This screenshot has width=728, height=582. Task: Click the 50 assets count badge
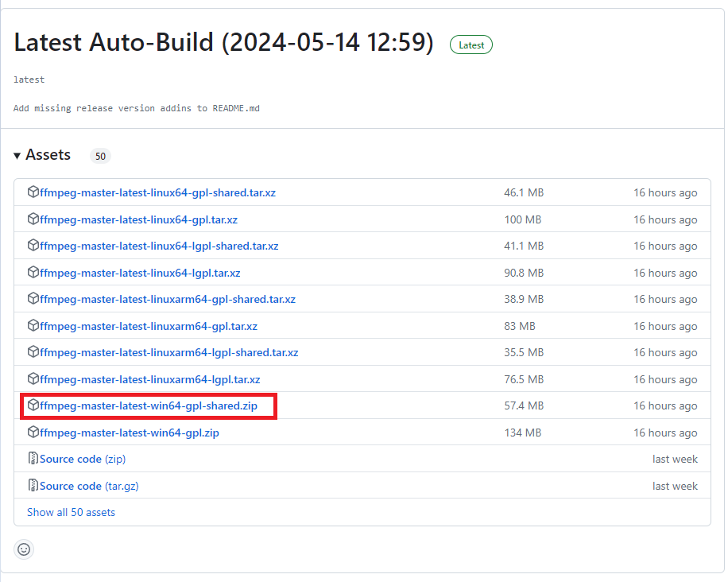point(101,156)
